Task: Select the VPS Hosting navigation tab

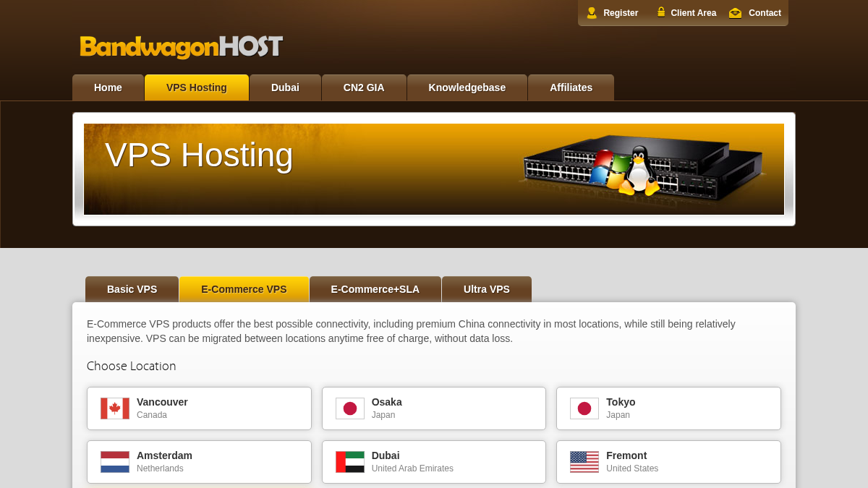Action: point(197,87)
